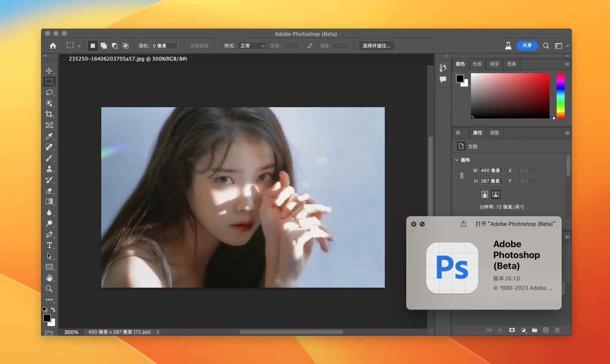Viewport: 610px width, 364px height.
Task: Choose New Selection mode
Action: pos(93,46)
